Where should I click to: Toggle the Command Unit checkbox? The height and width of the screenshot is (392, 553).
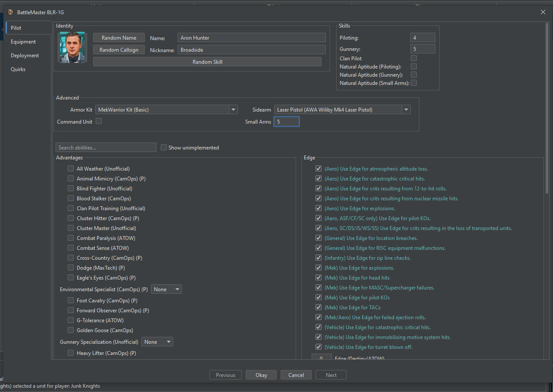[x=99, y=121]
